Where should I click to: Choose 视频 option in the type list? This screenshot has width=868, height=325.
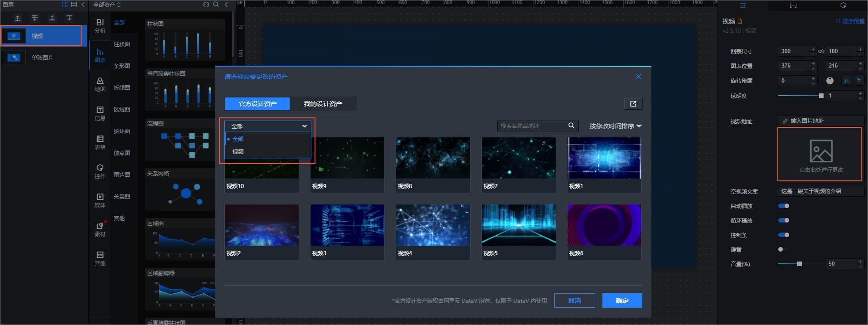point(238,151)
